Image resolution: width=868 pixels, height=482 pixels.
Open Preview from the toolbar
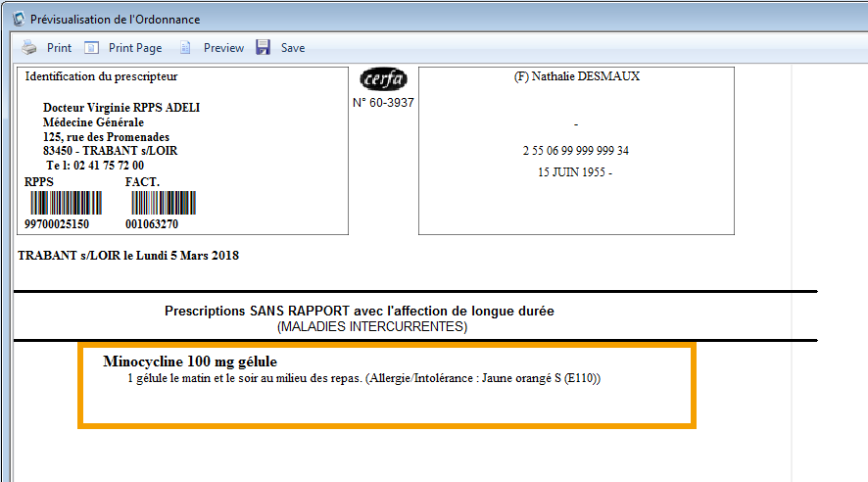[x=223, y=47]
